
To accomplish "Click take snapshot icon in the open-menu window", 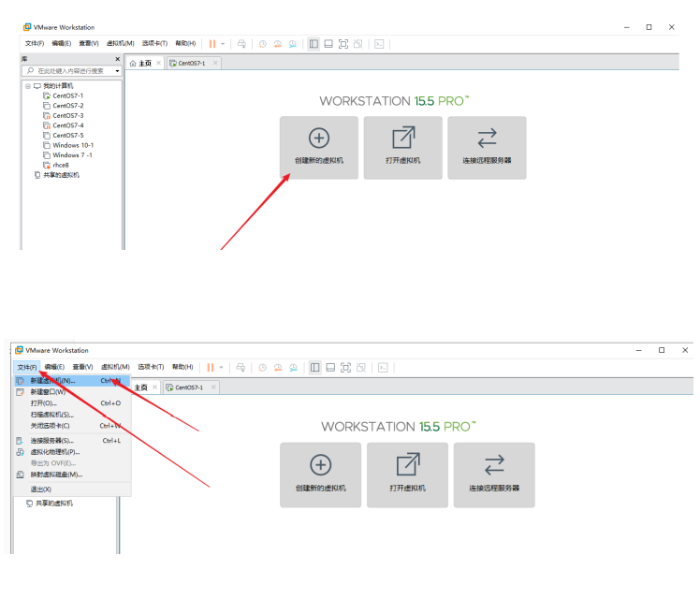I will [262, 367].
